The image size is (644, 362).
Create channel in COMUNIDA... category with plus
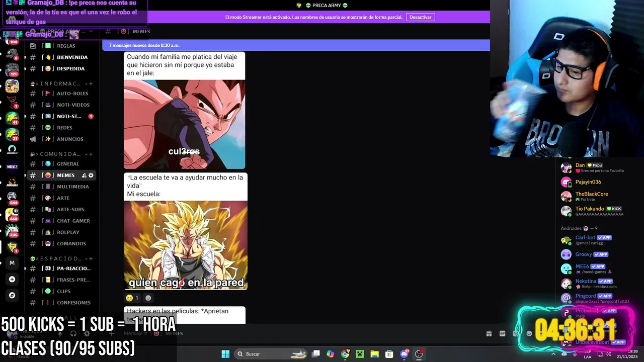91,154
